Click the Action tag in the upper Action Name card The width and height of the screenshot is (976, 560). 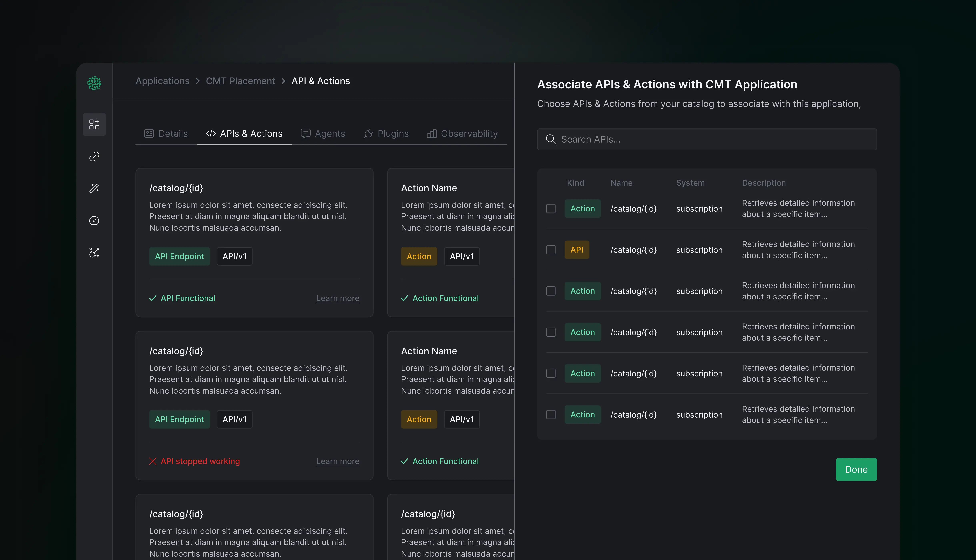(419, 256)
